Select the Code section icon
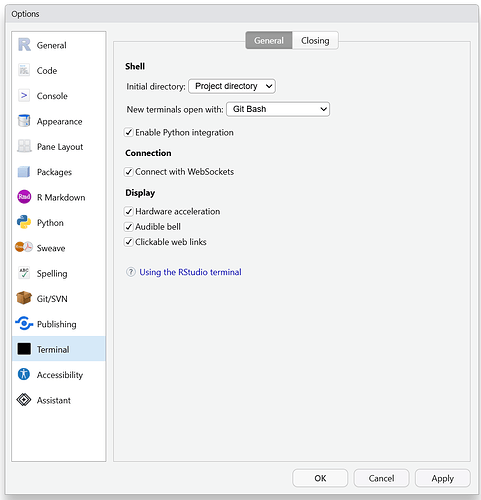The height and width of the screenshot is (500, 481). (x=24, y=70)
